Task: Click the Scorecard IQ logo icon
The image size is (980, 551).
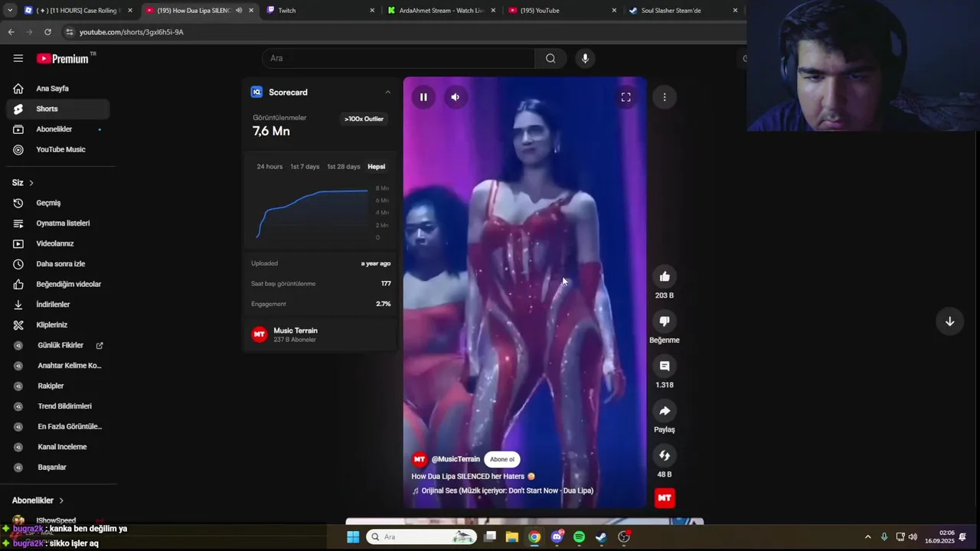Action: [x=256, y=92]
